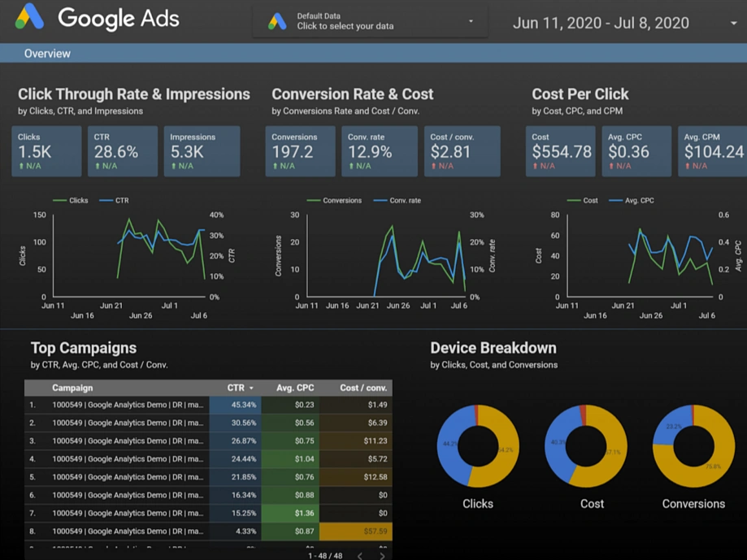Screen dimensions: 747x560
Task: Select the Avg. CPC $0.36 scorecard
Action: [x=637, y=151]
